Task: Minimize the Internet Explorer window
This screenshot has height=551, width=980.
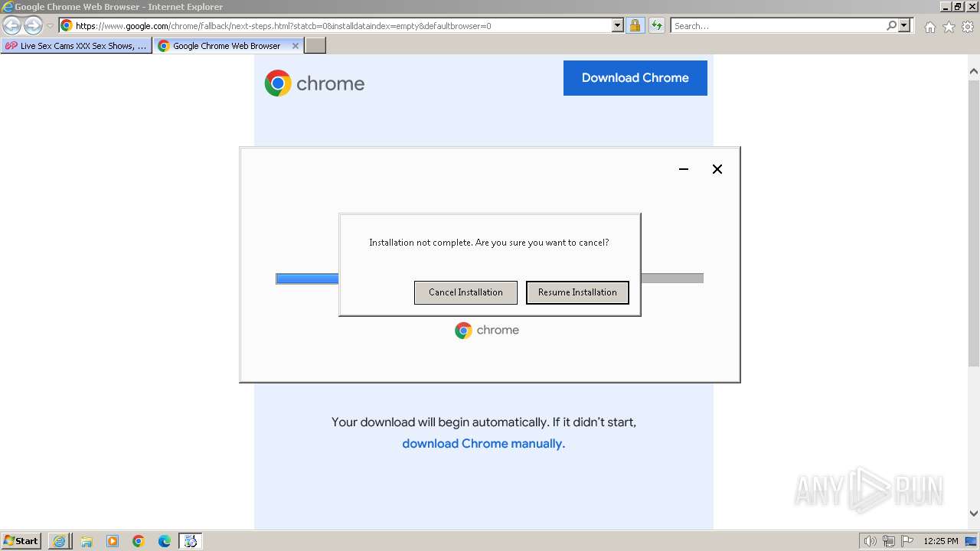Action: (x=946, y=7)
